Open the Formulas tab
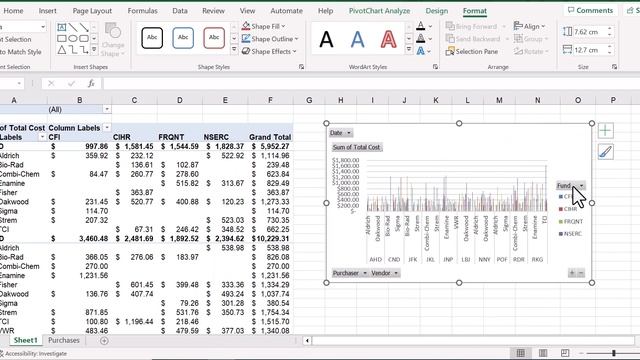 (x=142, y=11)
